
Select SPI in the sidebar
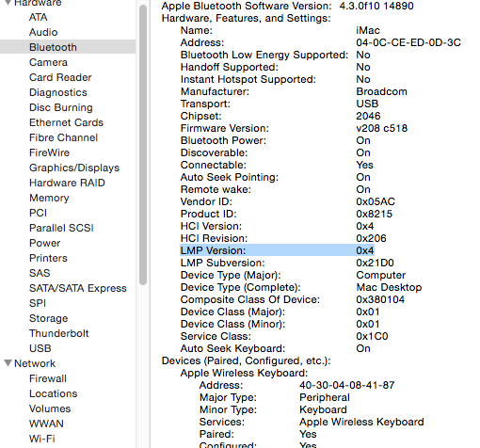(x=38, y=303)
